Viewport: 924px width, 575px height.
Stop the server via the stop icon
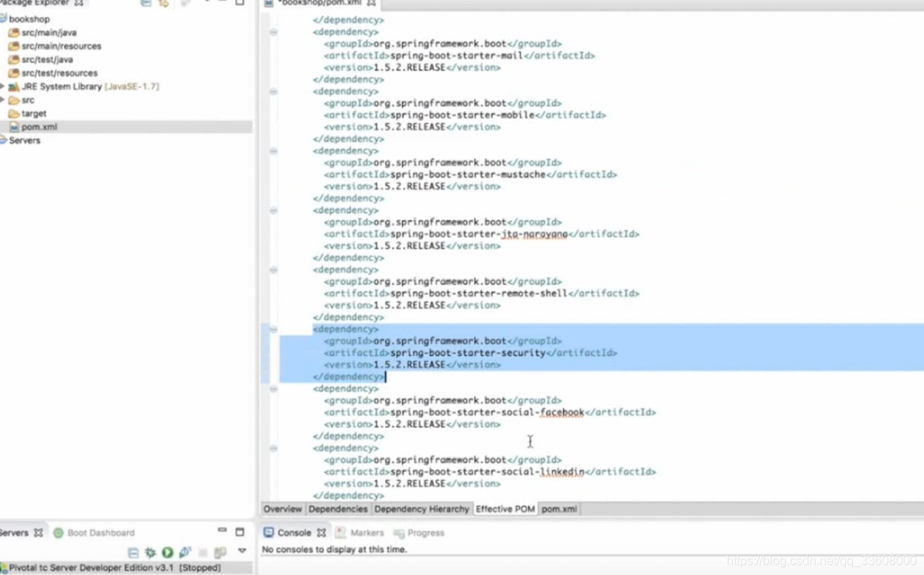(203, 552)
